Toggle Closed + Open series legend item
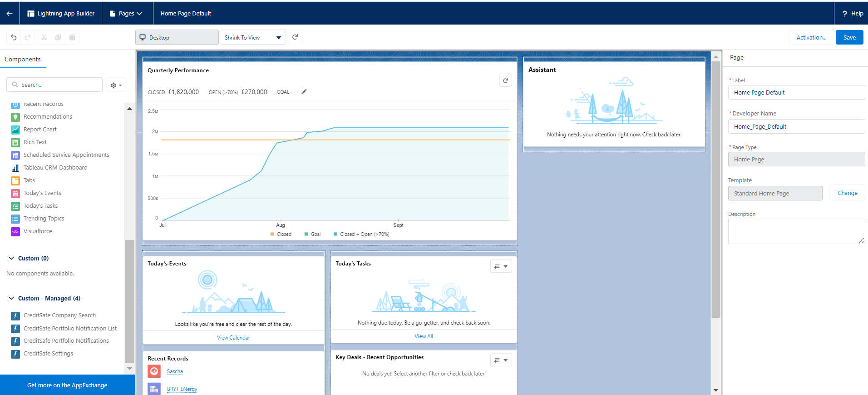This screenshot has width=868, height=395. coord(335,235)
